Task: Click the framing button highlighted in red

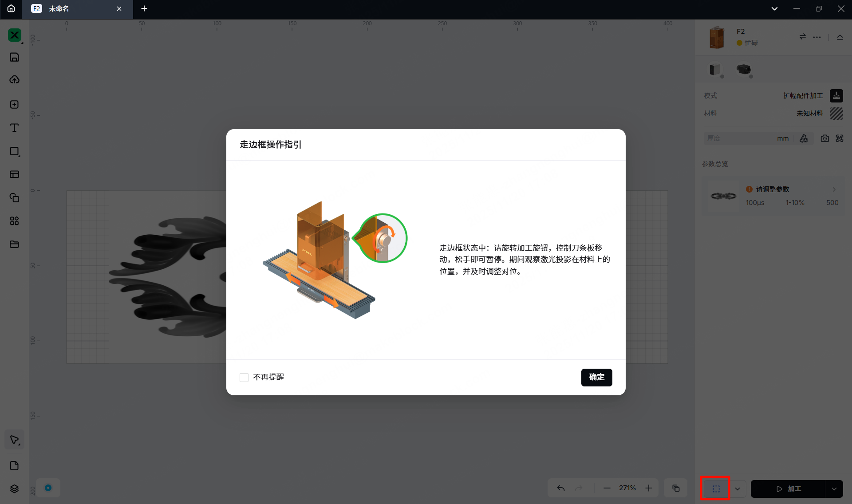Action: [x=716, y=488]
